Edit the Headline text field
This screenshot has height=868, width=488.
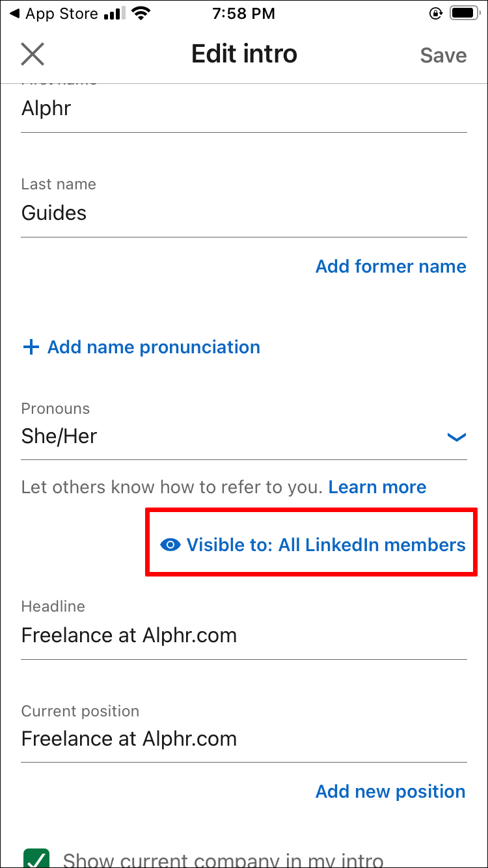[x=244, y=635]
